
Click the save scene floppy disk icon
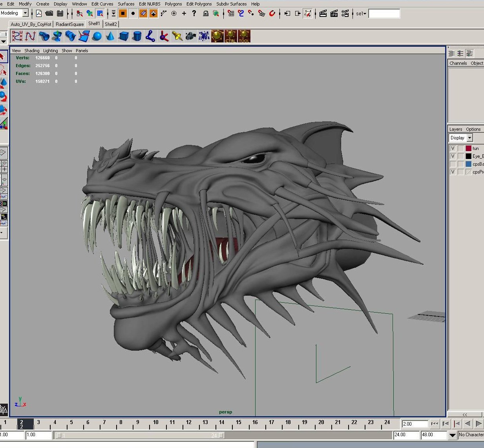(x=60, y=13)
